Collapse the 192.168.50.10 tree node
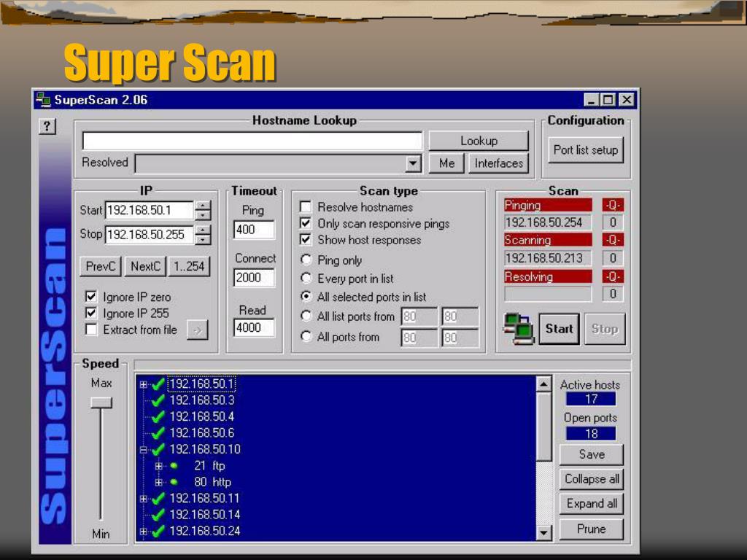 [x=144, y=449]
